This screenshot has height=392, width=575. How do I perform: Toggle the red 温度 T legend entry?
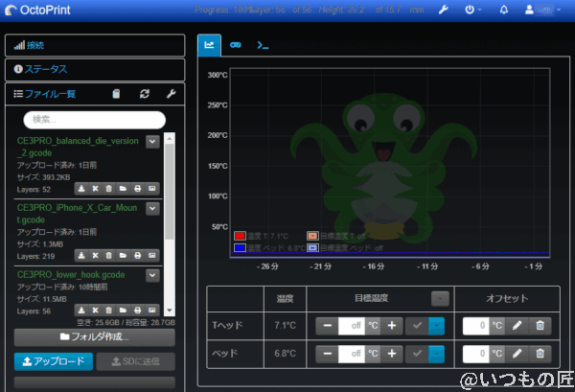pyautogui.click(x=240, y=235)
